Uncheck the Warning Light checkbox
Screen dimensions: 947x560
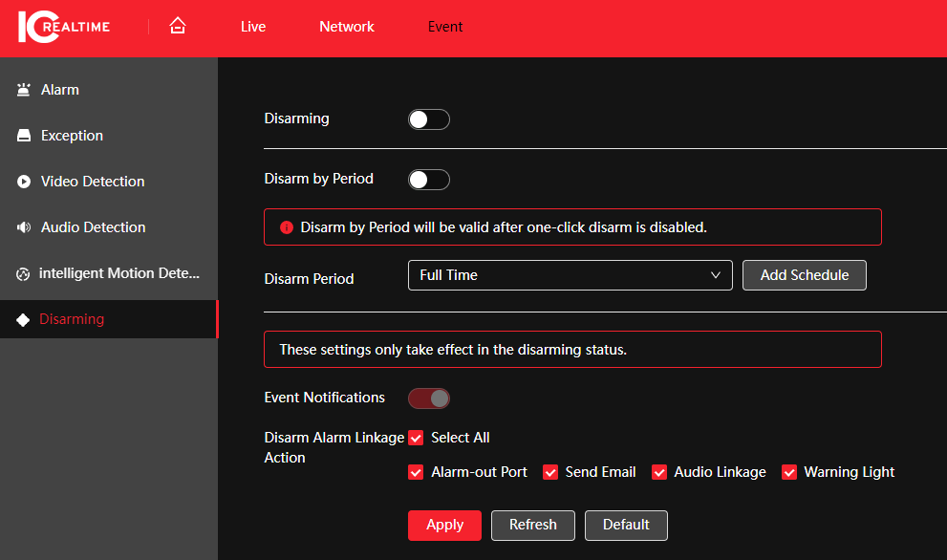click(x=788, y=472)
